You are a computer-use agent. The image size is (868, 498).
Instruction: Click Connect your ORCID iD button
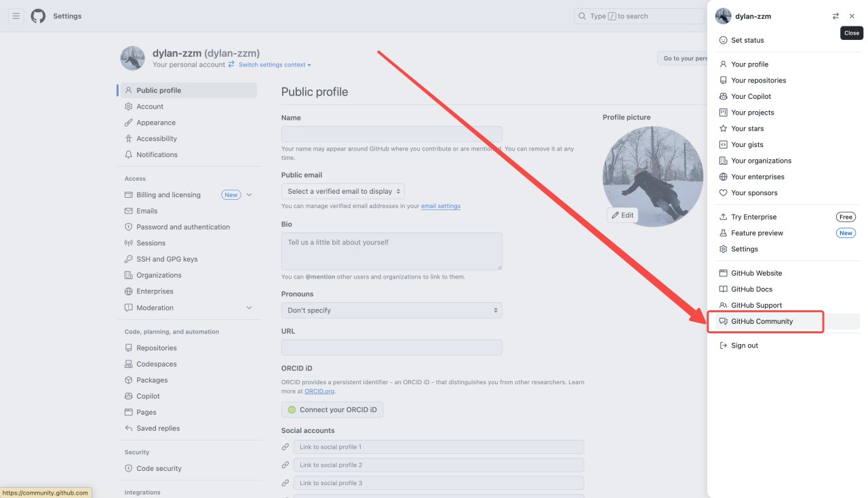coord(332,410)
